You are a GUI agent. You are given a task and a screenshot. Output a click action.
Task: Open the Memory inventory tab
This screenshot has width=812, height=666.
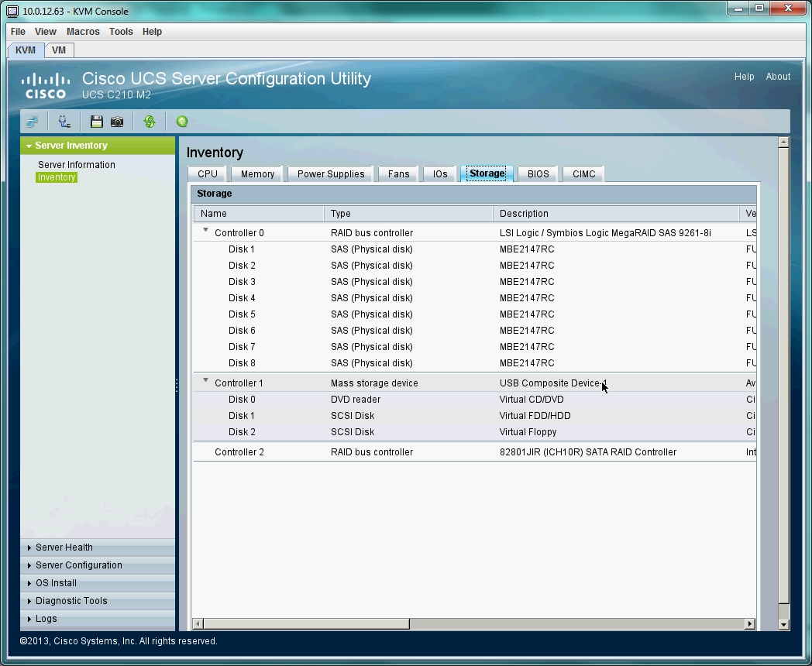point(257,174)
